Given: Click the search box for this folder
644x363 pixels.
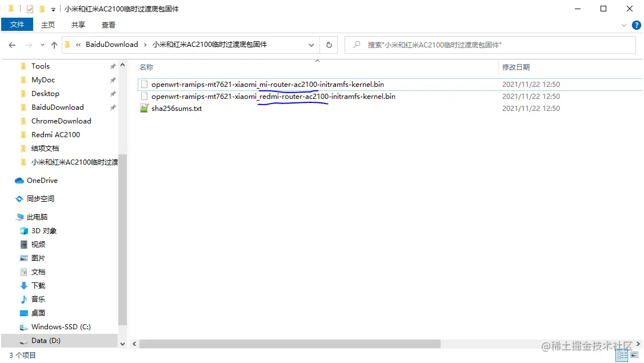Looking at the screenshot, I should [x=490, y=45].
